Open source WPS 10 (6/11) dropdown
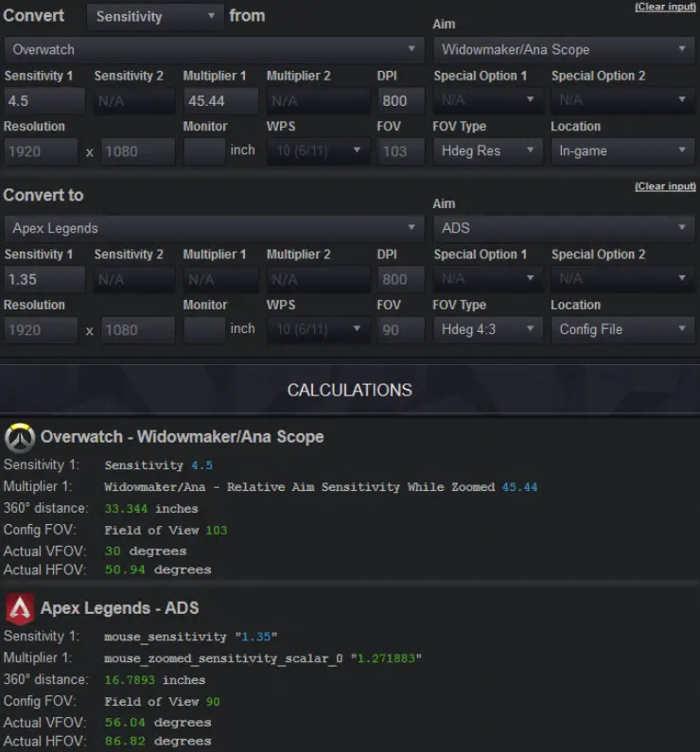700x752 pixels. [x=319, y=151]
